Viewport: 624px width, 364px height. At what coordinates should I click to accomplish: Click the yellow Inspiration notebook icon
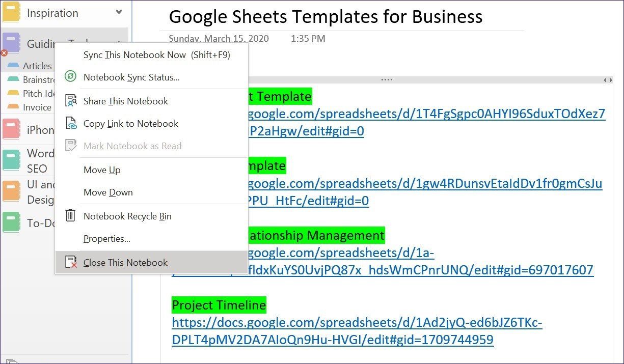click(x=11, y=12)
